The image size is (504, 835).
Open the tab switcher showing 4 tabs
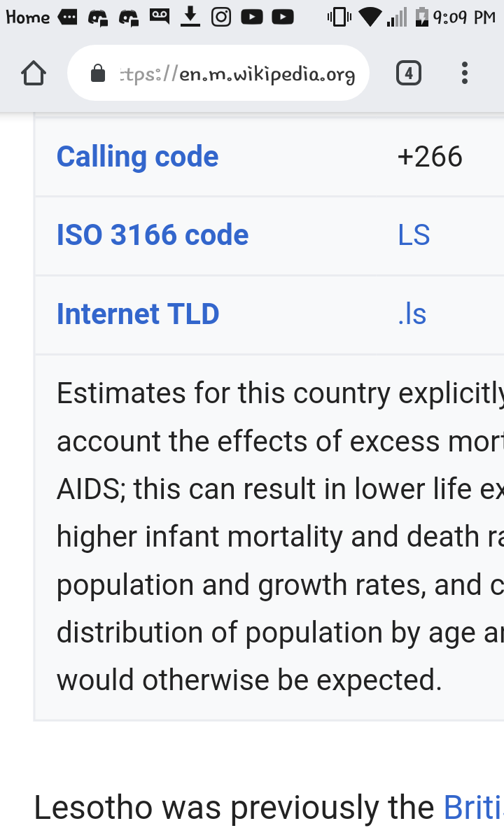409,73
